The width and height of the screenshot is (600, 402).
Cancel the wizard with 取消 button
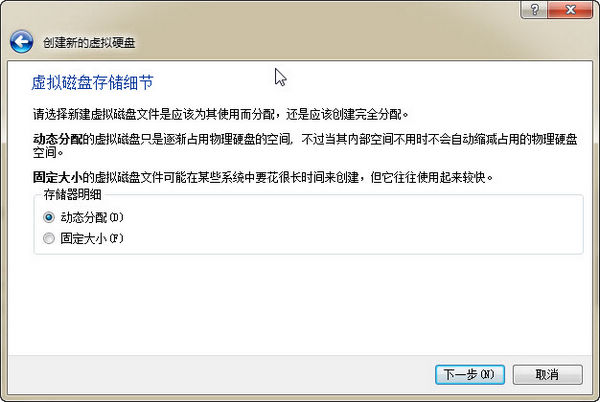click(548, 374)
